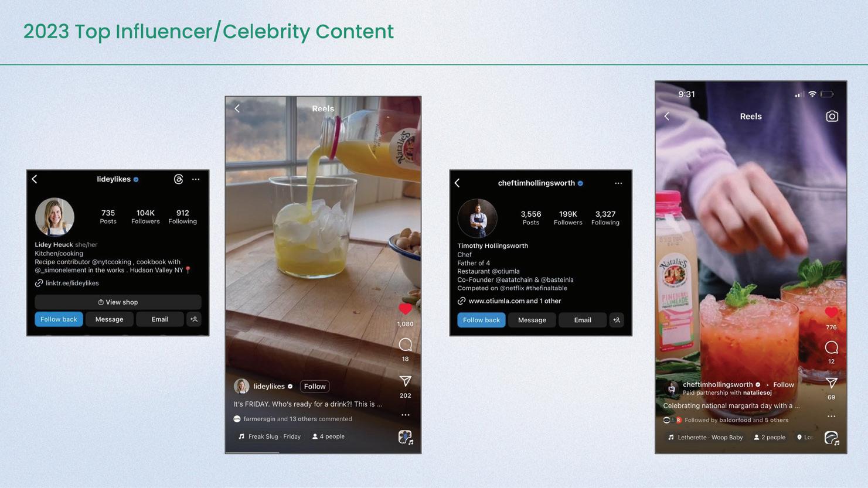View the 2 people tagged in reel
This screenshot has height=488, width=868.
pyautogui.click(x=770, y=438)
